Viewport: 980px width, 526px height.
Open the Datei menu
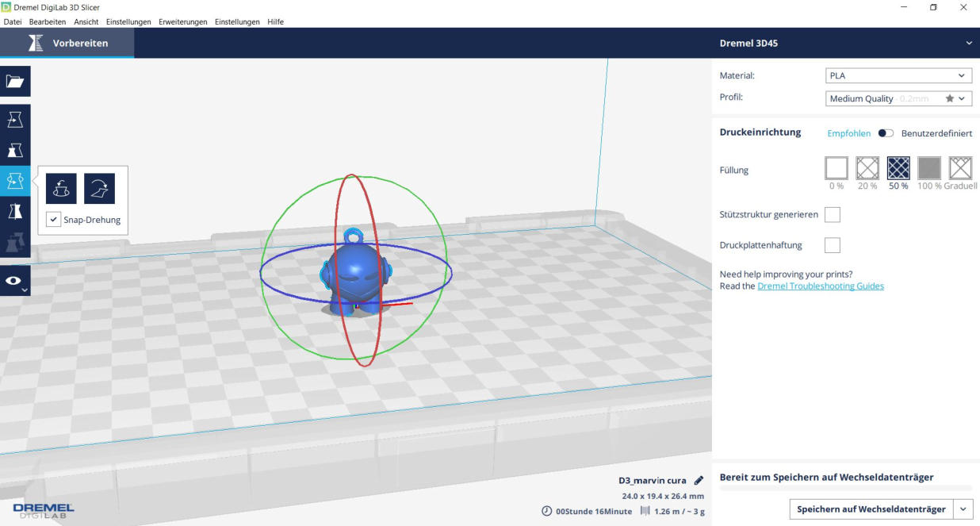13,21
